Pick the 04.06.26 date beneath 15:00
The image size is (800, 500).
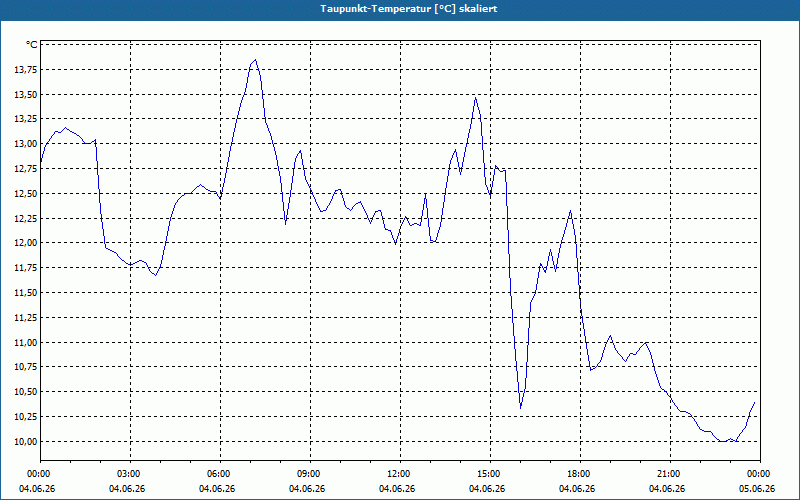pos(487,489)
